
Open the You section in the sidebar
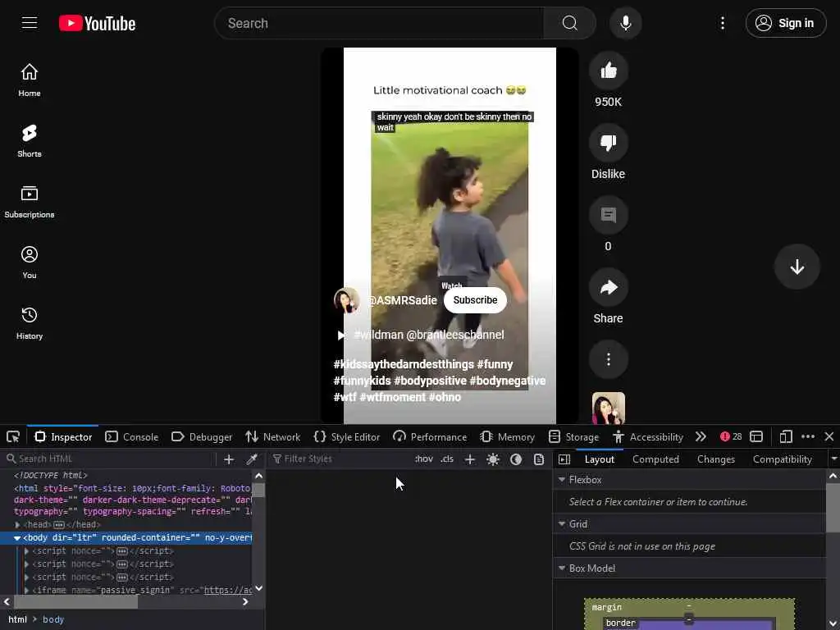tap(30, 262)
